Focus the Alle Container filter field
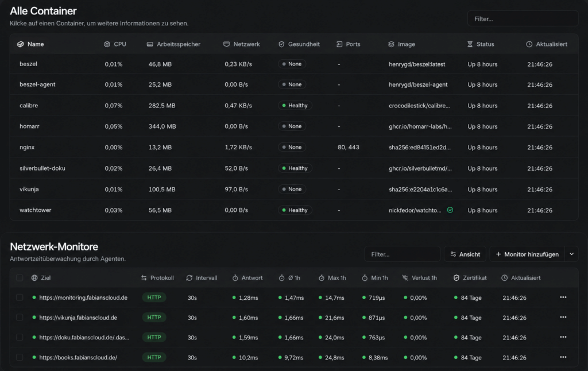Screen dimensions: 588x371 tap(523, 19)
